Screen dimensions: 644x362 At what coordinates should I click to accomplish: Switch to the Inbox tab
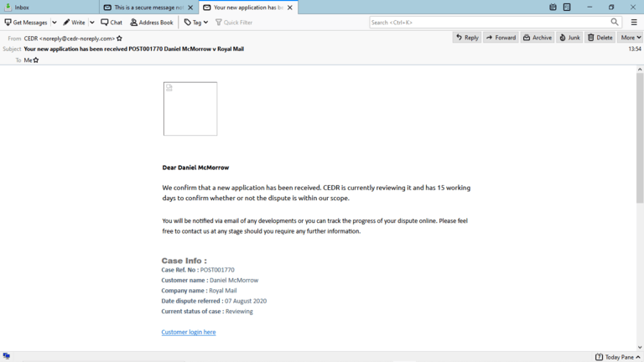tap(49, 8)
